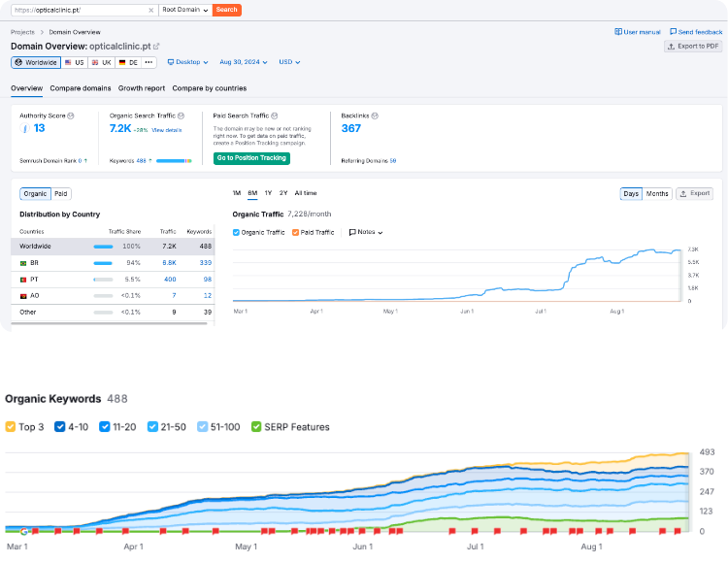Select Overview tab

point(26,88)
